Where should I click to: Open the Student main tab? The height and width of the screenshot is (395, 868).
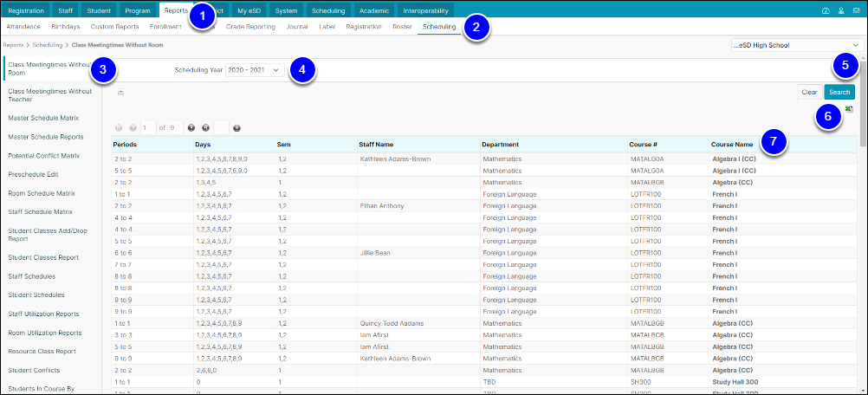pyautogui.click(x=99, y=10)
